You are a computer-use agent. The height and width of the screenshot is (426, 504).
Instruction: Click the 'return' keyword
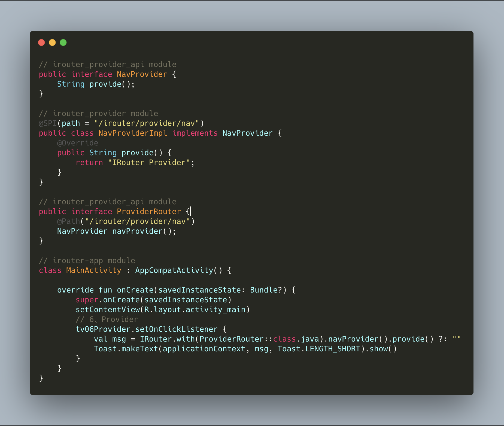coord(89,163)
